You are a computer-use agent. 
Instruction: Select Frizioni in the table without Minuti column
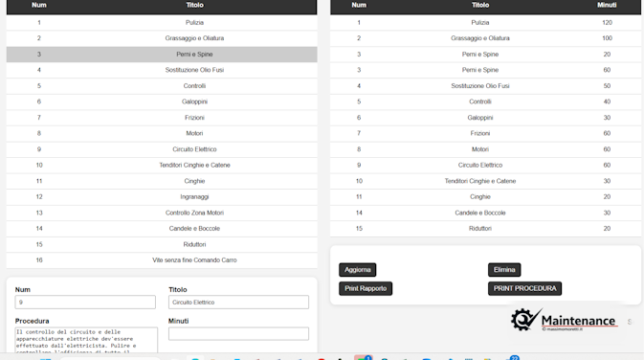click(162, 118)
